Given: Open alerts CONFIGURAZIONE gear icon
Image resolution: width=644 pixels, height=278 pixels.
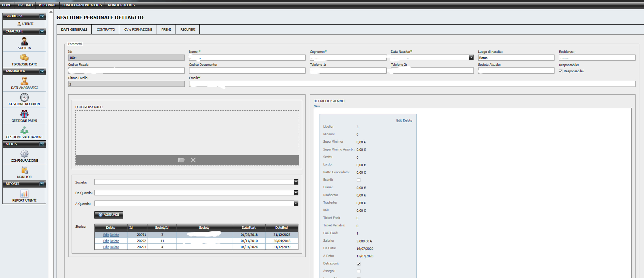Looking at the screenshot, I should pyautogui.click(x=24, y=154).
